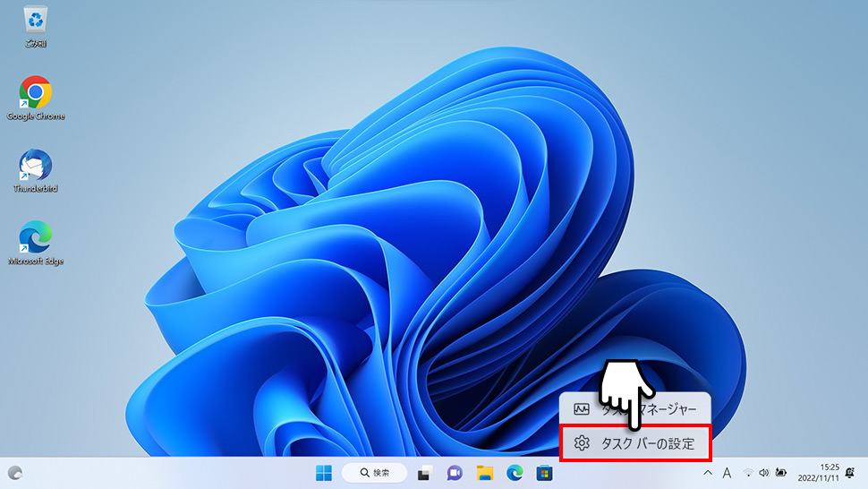Choose タスク マネージャー from context menu
The height and width of the screenshot is (489, 868).
tap(635, 409)
